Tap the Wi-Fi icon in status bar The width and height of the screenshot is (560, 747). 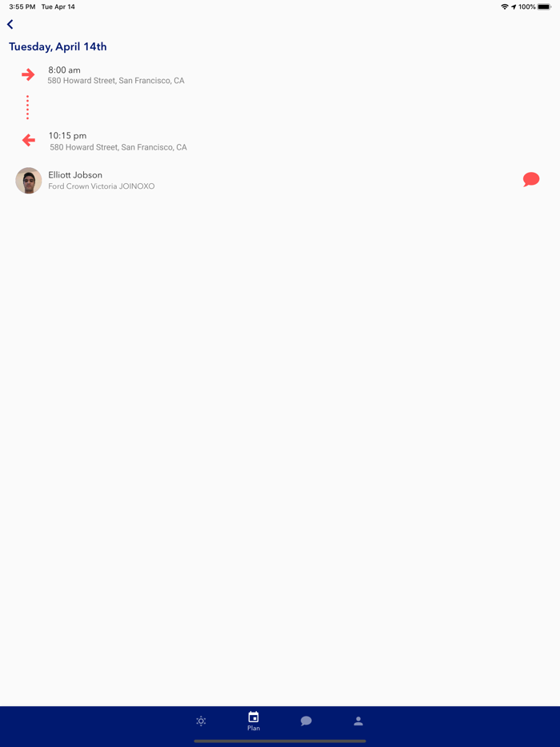pyautogui.click(x=505, y=6)
